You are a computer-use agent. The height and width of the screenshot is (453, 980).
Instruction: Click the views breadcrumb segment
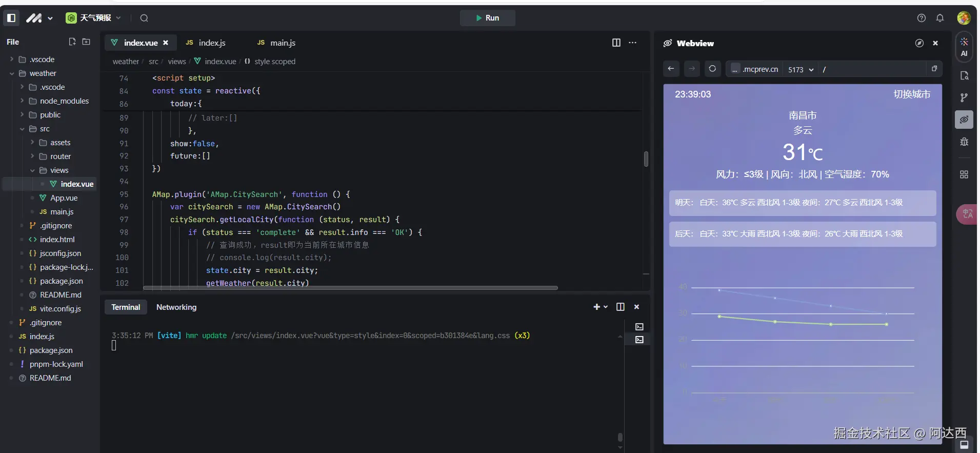tap(177, 62)
